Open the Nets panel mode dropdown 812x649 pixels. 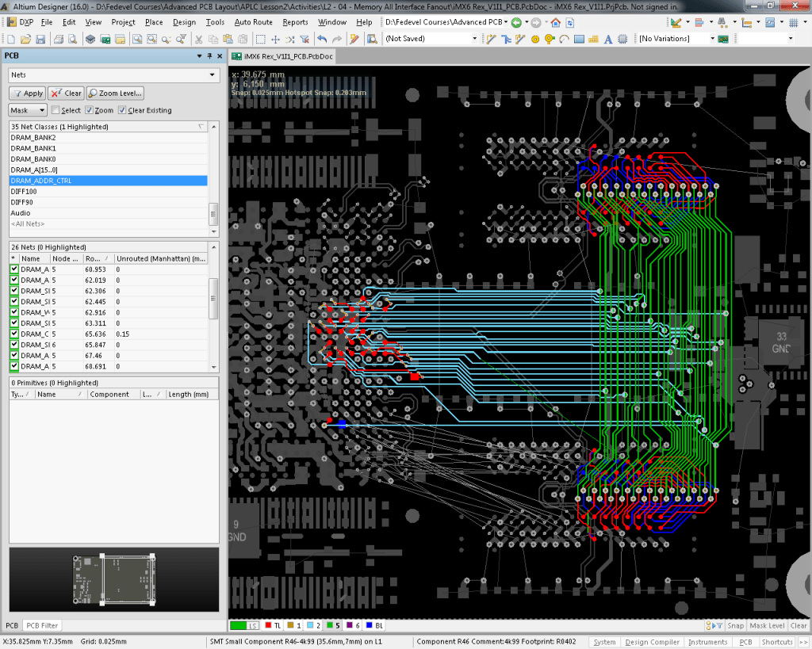pos(212,75)
